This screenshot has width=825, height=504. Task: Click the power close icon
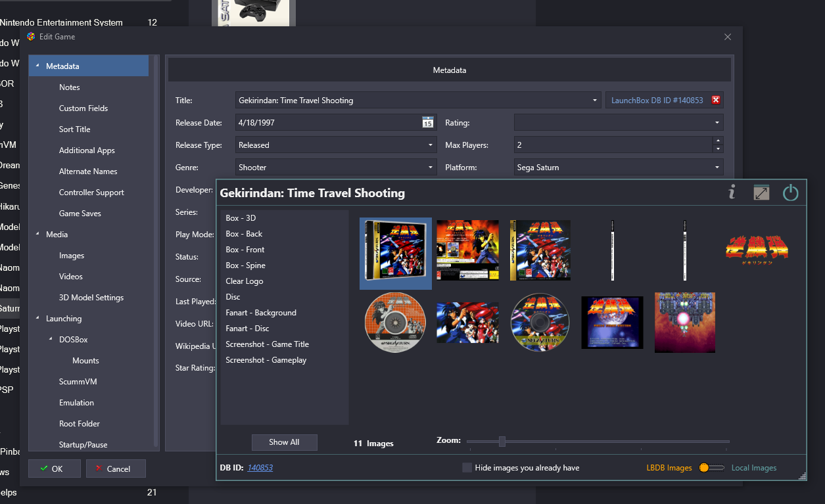pos(790,193)
